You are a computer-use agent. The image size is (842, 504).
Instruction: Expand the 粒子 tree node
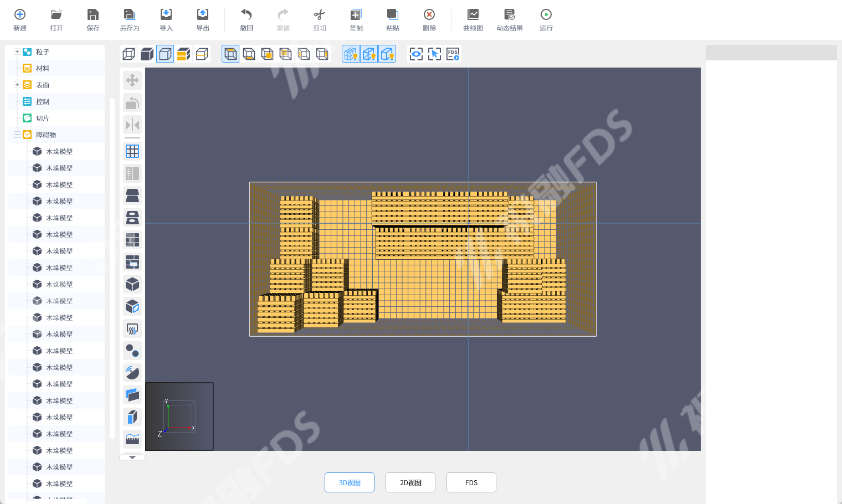pos(17,52)
